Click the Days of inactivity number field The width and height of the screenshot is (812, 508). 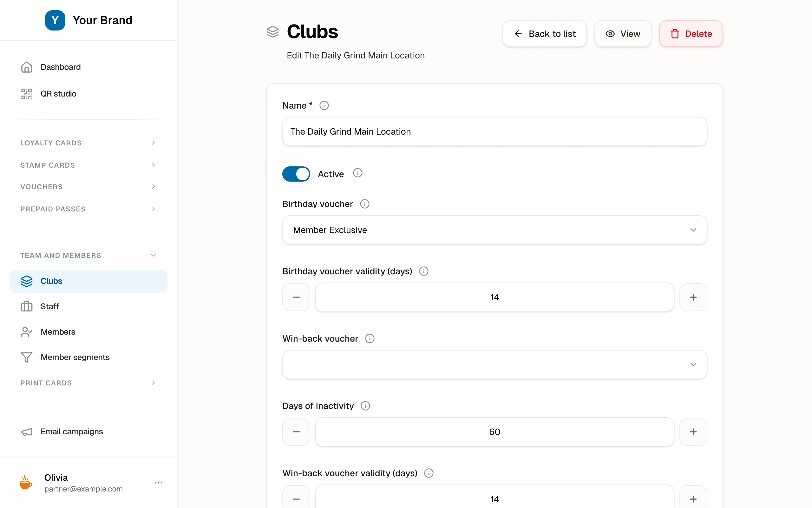point(494,432)
